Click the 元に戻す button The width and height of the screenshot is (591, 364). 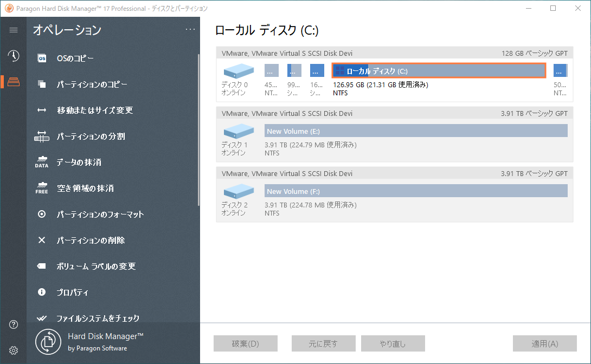click(x=323, y=343)
